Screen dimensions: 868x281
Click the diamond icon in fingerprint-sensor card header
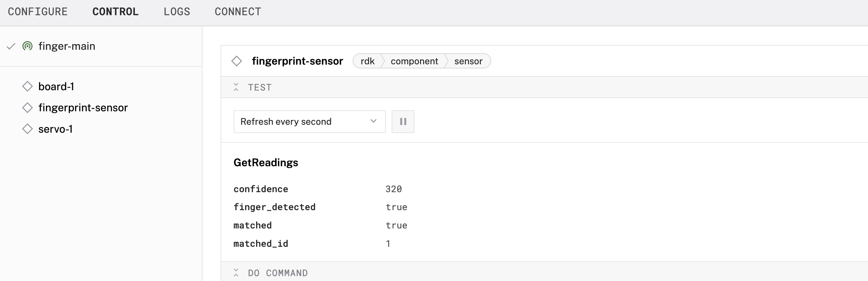pyautogui.click(x=236, y=61)
